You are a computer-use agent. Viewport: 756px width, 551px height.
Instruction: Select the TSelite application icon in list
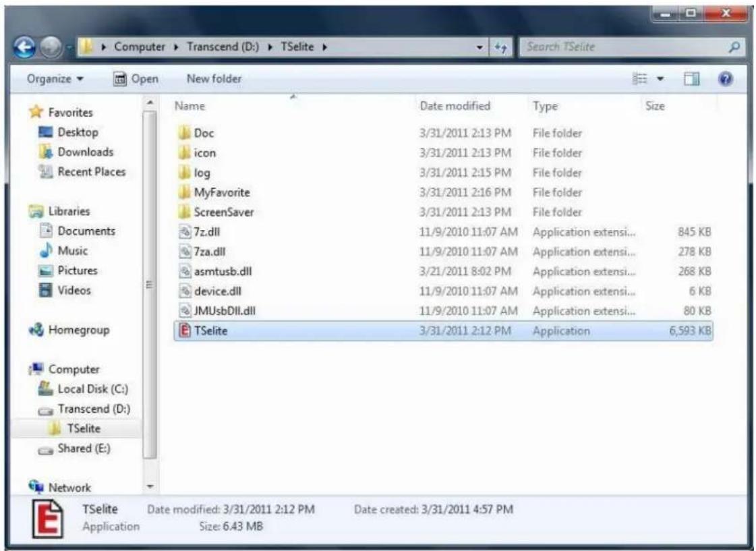(185, 330)
